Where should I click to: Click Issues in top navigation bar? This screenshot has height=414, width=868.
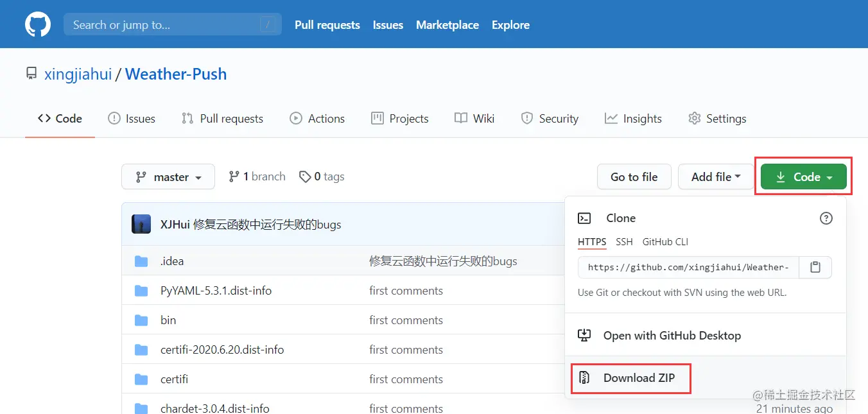[x=388, y=25]
